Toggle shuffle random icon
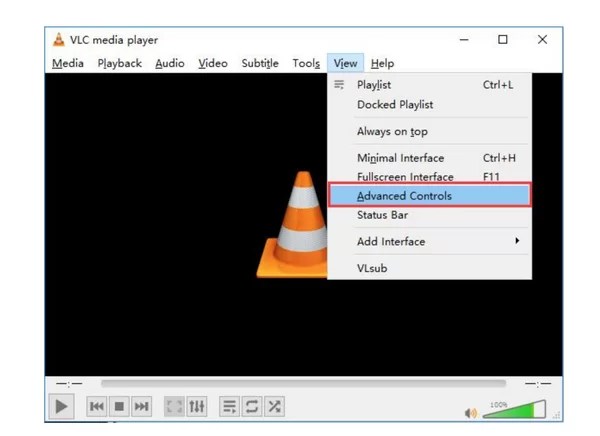The image size is (600, 436). (274, 406)
